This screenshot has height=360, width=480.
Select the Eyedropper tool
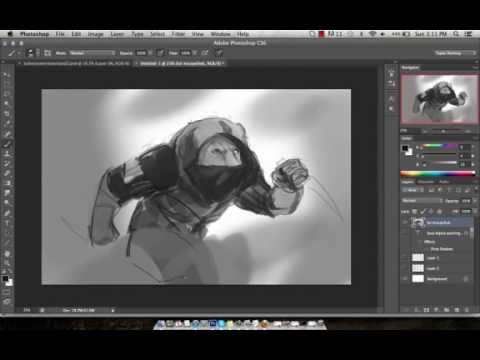(7, 124)
